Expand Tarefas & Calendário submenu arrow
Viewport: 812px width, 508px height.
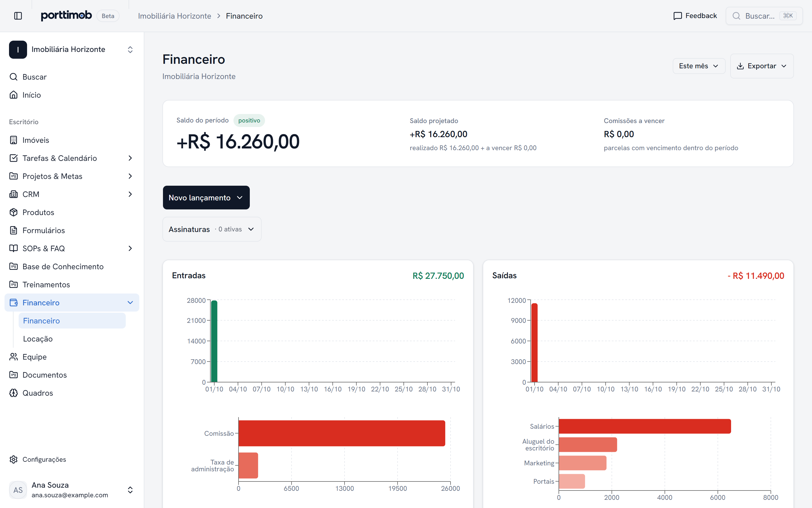(130, 158)
